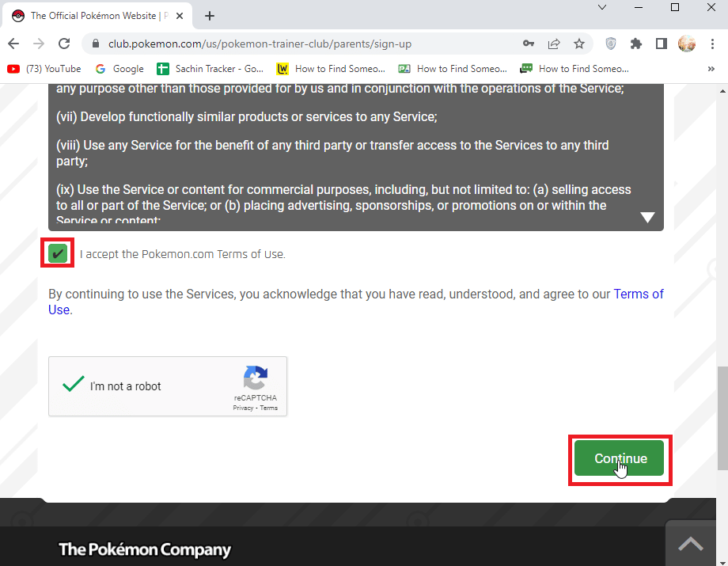Click the key icon in the address bar
Screen dimensions: 728x566
pos(529,44)
